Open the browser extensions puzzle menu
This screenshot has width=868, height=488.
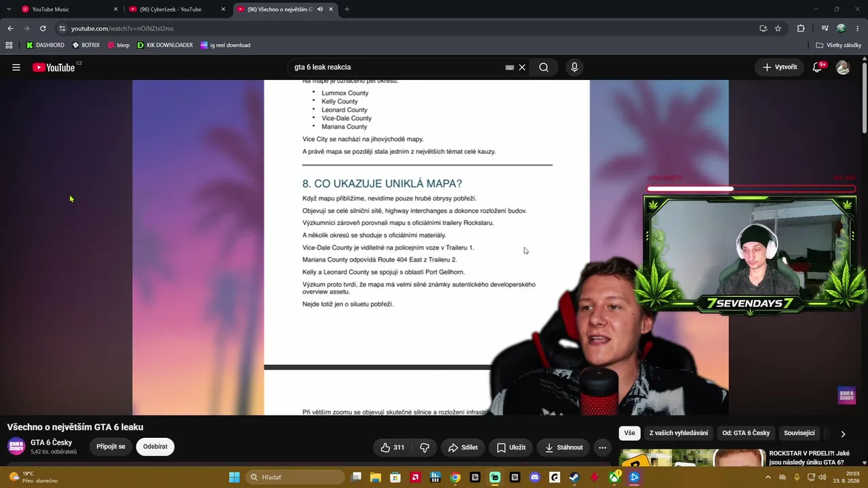pyautogui.click(x=801, y=28)
